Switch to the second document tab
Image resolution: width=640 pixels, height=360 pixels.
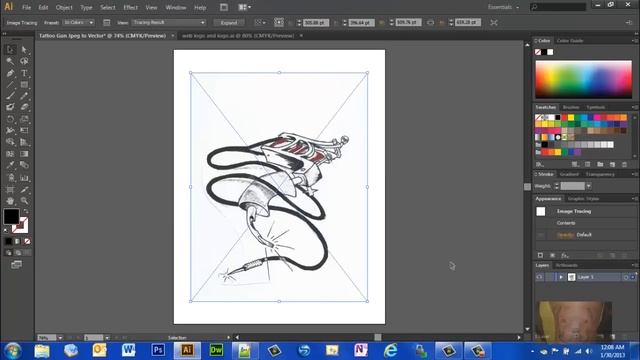click(238, 36)
